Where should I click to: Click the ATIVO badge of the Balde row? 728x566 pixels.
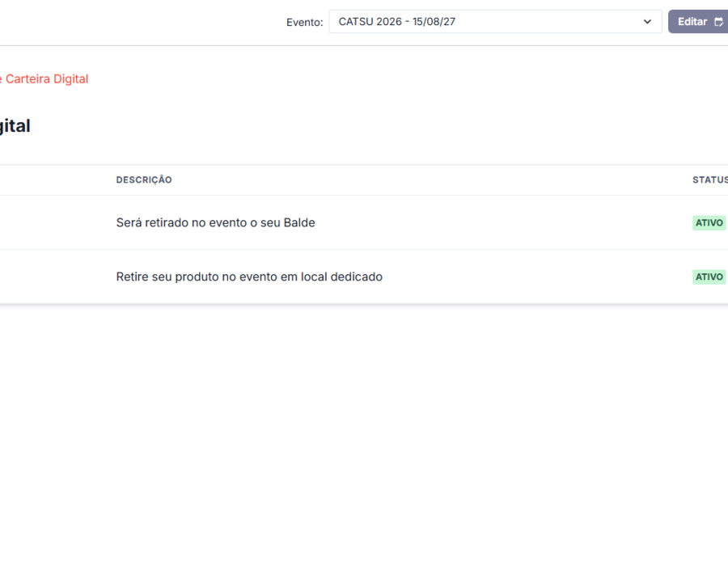click(709, 222)
